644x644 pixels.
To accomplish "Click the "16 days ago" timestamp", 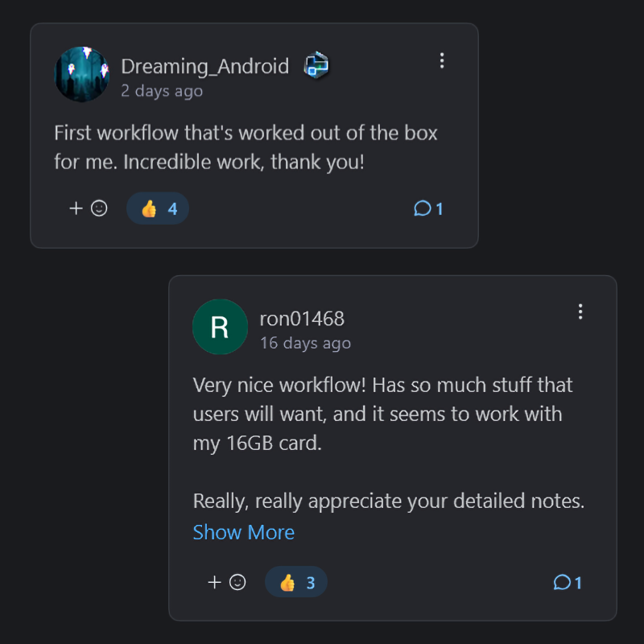I will [x=305, y=343].
